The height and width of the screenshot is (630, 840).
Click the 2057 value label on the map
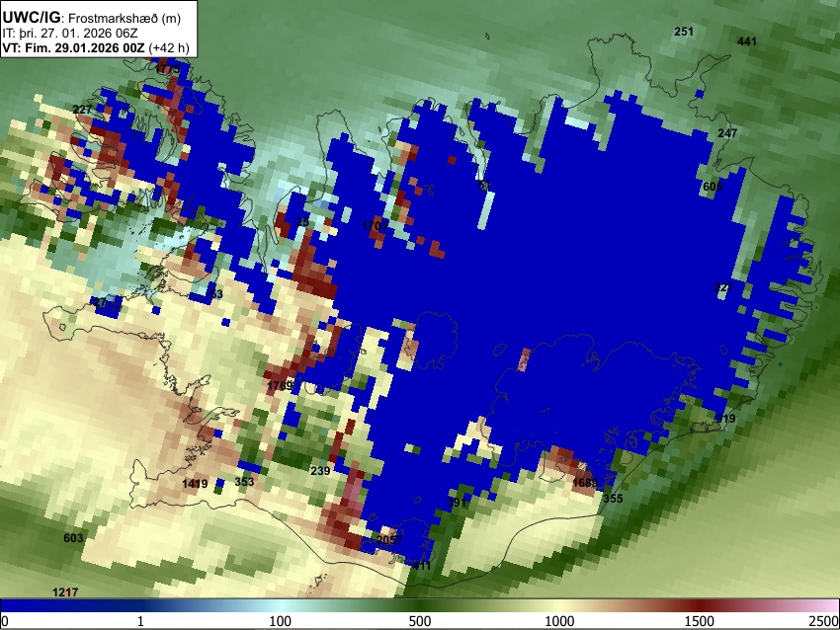tap(389, 539)
